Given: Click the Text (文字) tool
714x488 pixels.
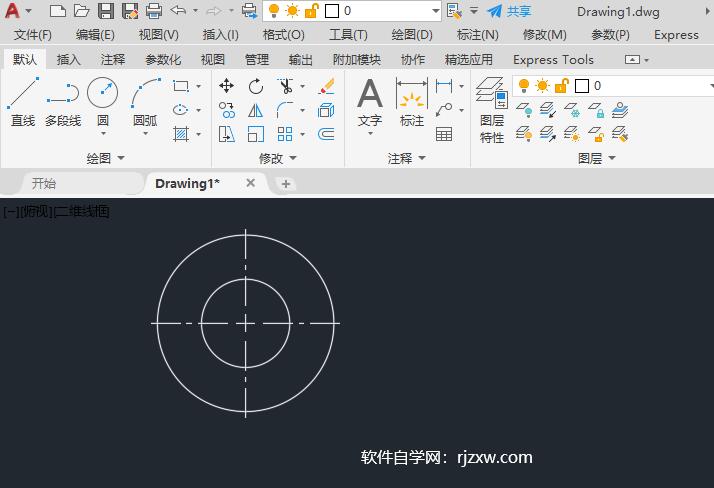Looking at the screenshot, I should point(370,102).
